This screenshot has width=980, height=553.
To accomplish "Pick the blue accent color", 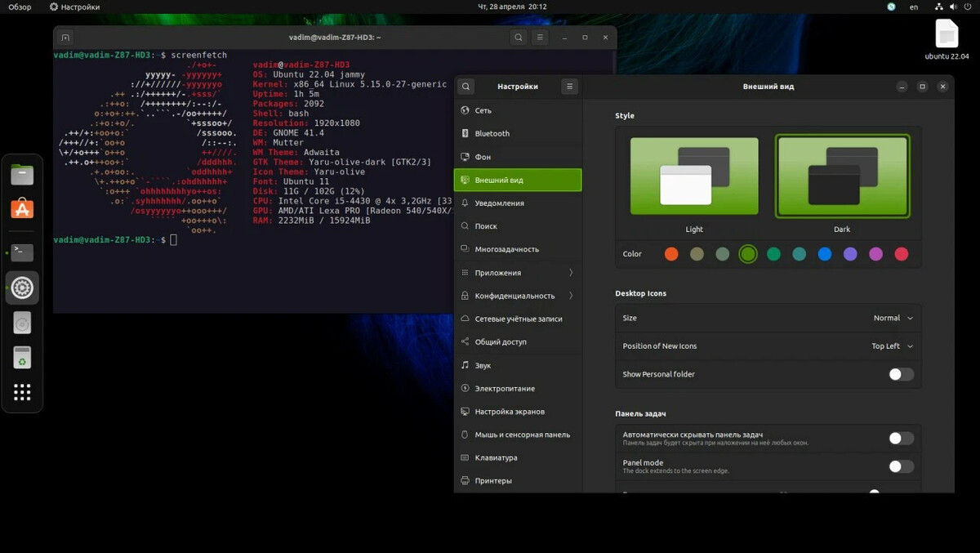I will (825, 254).
